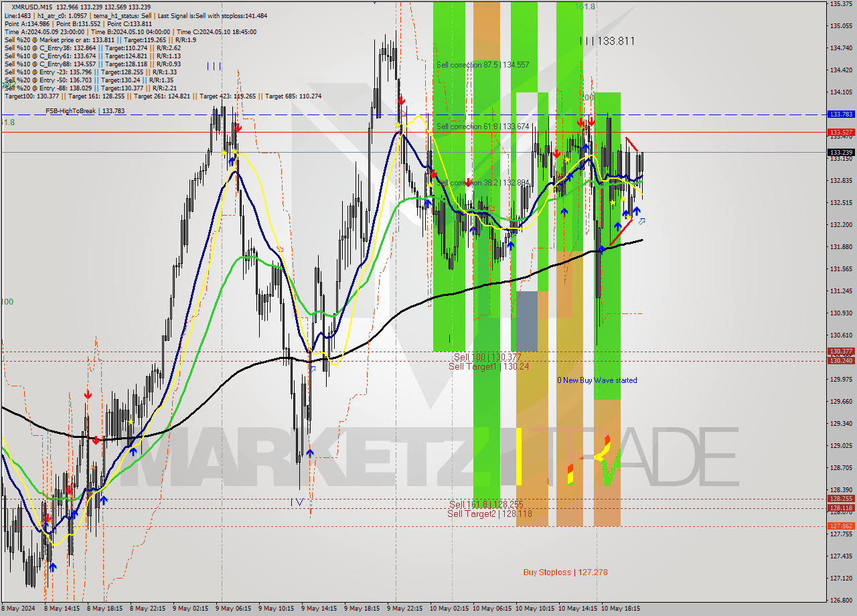Click the '| | | 133.811' wave label
The width and height of the screenshot is (857, 616).
pyautogui.click(x=607, y=42)
